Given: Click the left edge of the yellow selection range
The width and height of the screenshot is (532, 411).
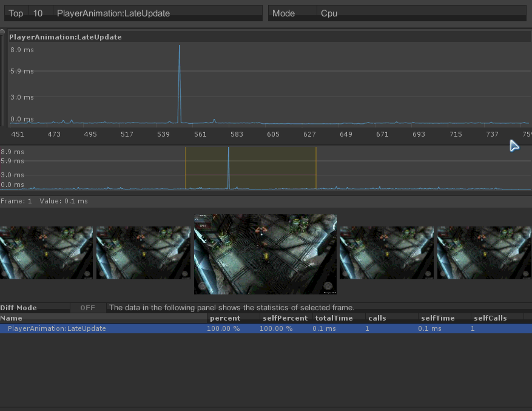Looking at the screenshot, I should tap(186, 168).
